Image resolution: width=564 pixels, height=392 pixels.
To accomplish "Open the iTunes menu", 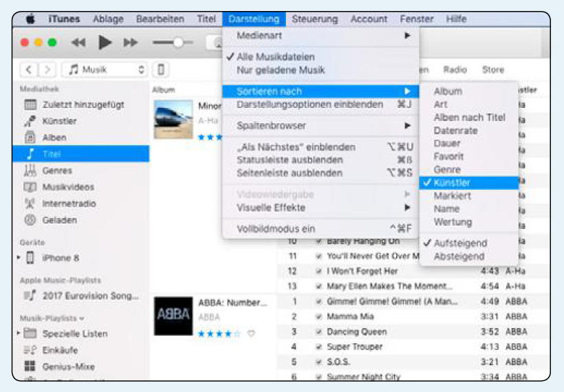I will coord(64,19).
